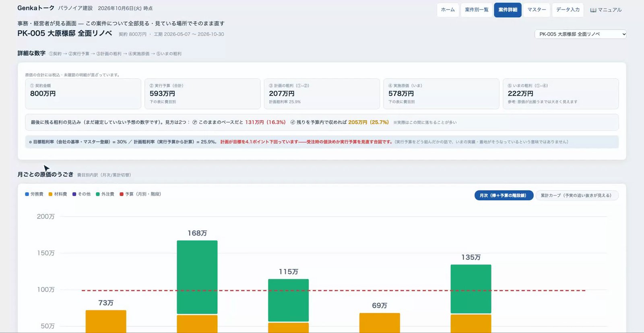The image size is (644, 333).
Task: Click the book icon beside マニュアル
Action: 593,10
